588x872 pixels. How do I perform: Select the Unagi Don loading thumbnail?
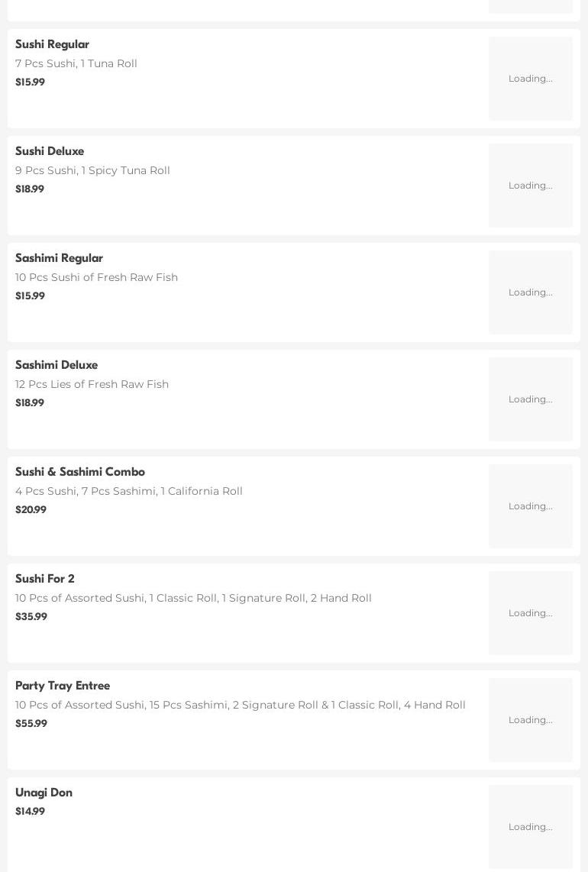click(530, 827)
